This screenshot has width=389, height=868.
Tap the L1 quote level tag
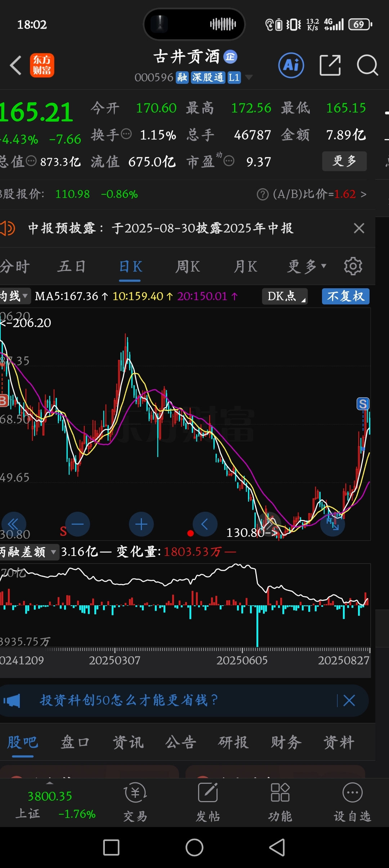pyautogui.click(x=234, y=77)
